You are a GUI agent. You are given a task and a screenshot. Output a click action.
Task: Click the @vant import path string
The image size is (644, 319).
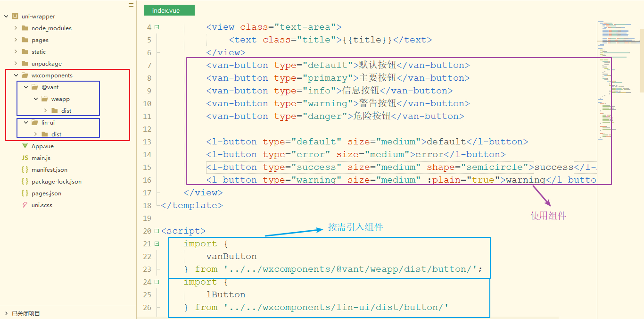click(350, 269)
